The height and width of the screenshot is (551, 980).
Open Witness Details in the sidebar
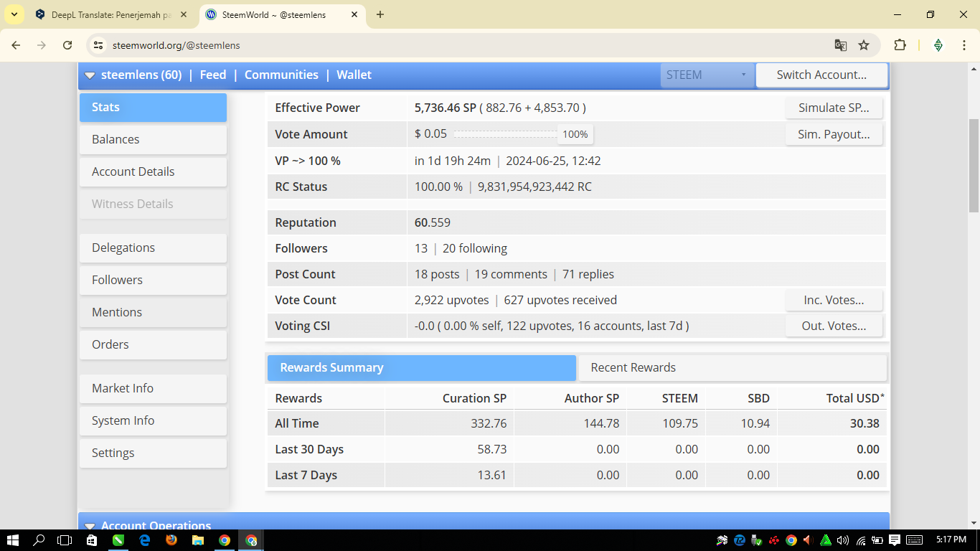[x=153, y=204]
